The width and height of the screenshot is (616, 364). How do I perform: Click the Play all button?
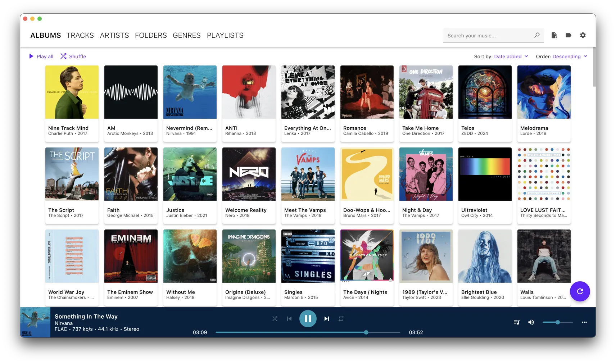pyautogui.click(x=41, y=56)
